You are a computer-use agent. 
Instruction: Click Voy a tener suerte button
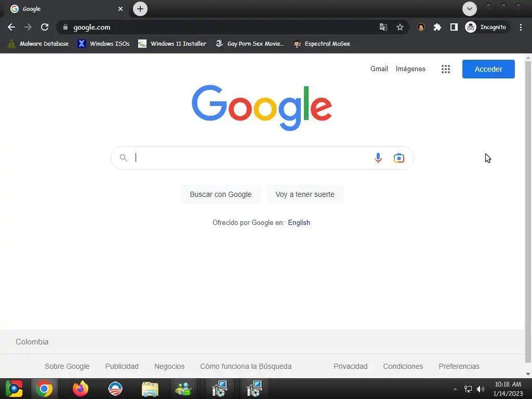click(304, 194)
